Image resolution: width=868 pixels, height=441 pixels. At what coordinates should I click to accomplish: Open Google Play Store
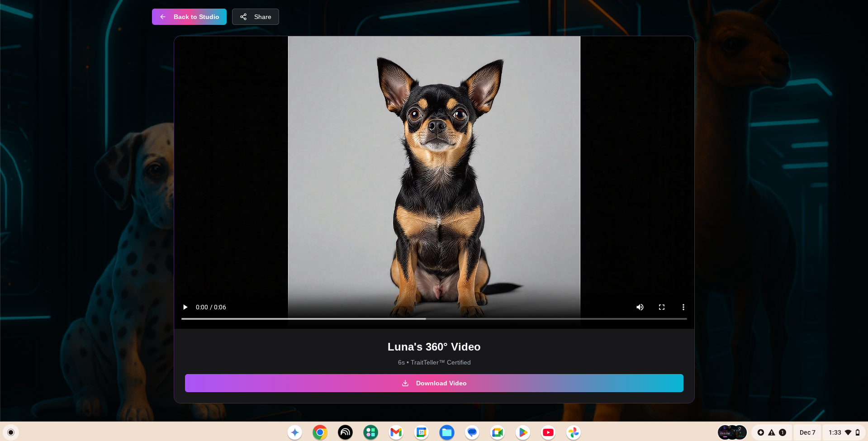click(x=522, y=432)
